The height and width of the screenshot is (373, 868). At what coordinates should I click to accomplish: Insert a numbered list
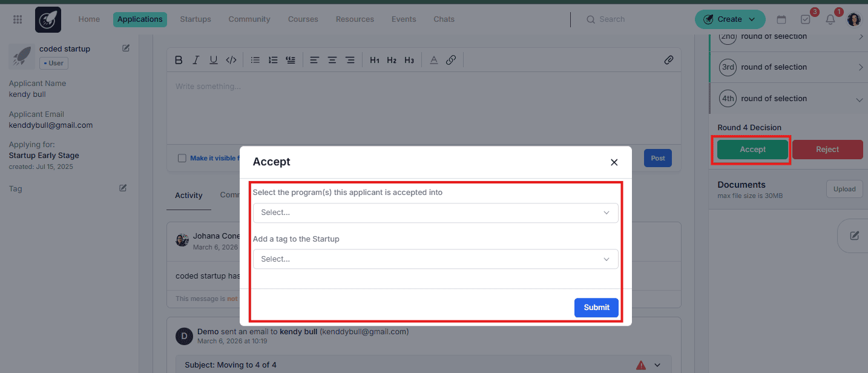273,60
